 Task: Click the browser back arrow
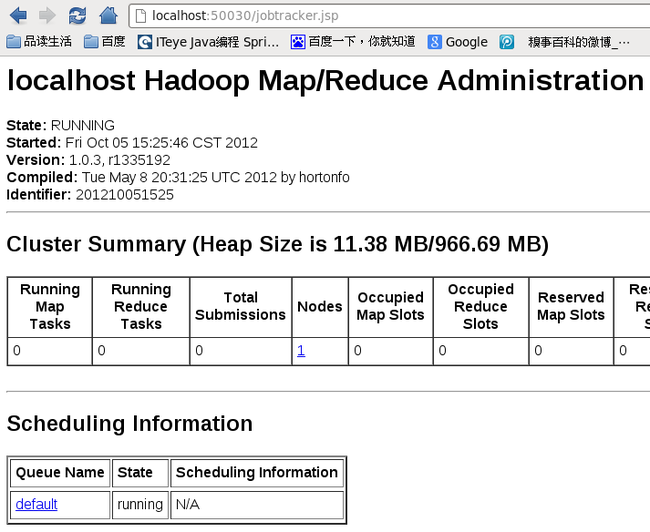18,15
